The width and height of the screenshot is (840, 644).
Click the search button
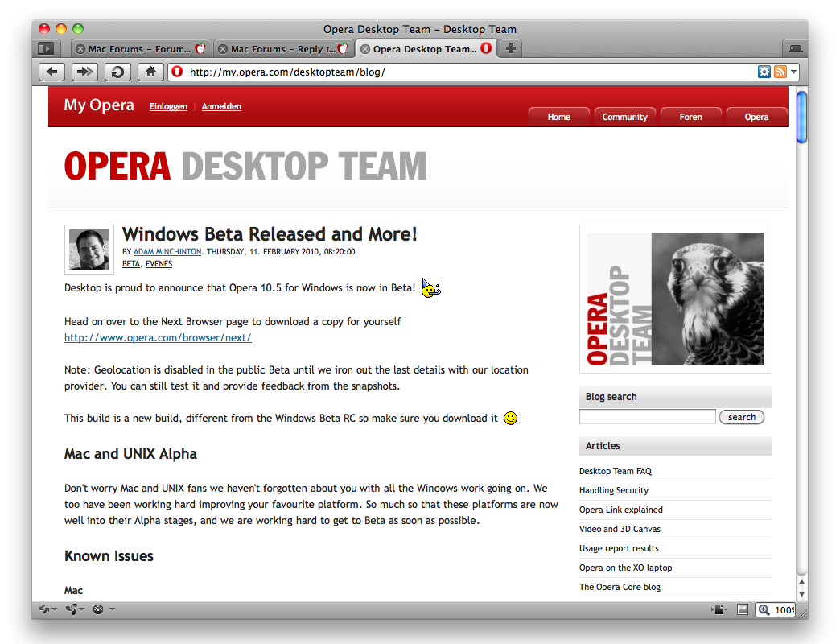(x=741, y=417)
